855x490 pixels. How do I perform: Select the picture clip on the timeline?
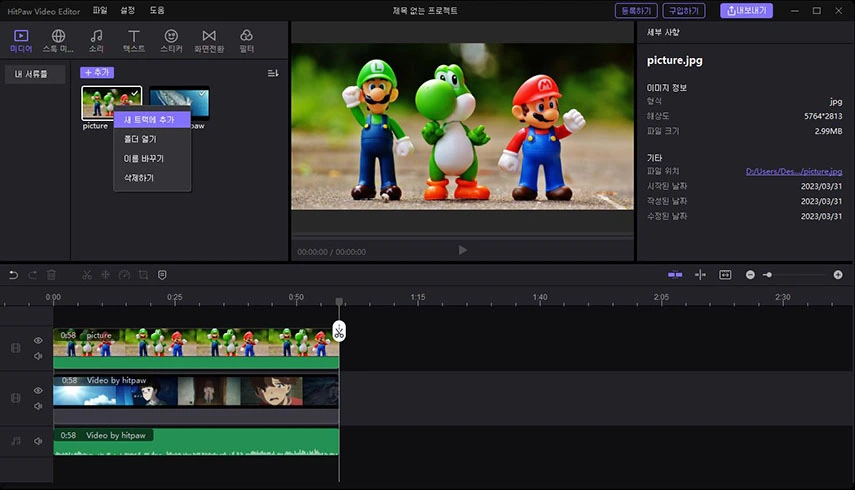tap(196, 348)
